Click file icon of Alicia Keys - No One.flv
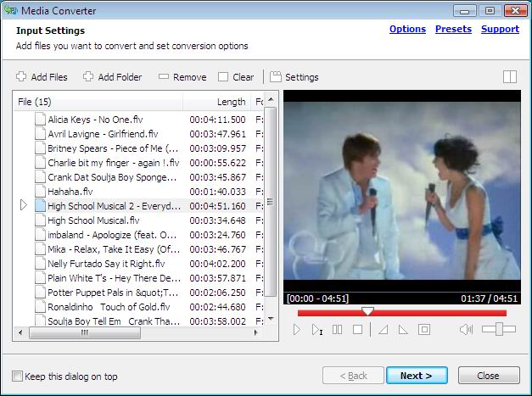The image size is (532, 396). tap(40, 119)
